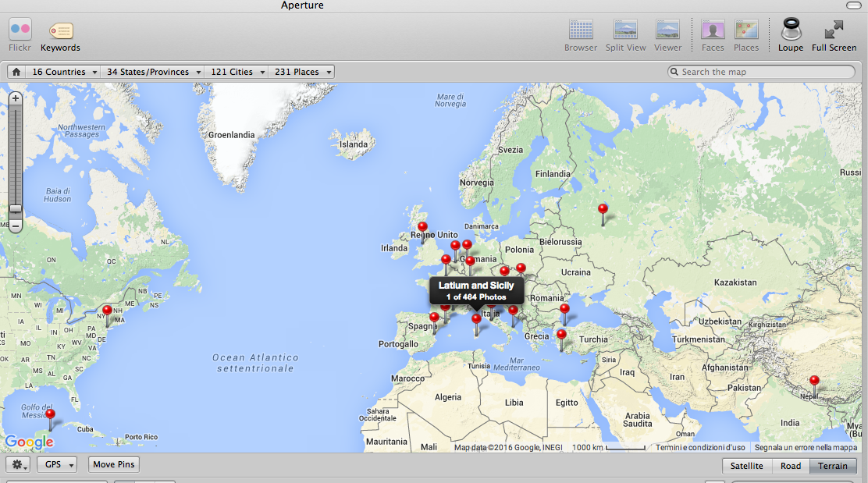This screenshot has height=483, width=868.
Task: Open the Flickr sharing button
Action: click(20, 35)
